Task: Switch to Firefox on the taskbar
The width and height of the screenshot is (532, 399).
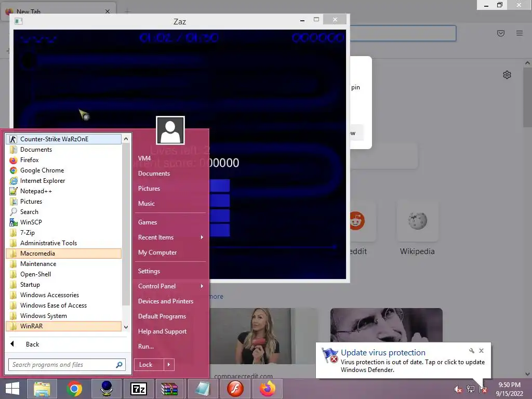Action: point(268,389)
